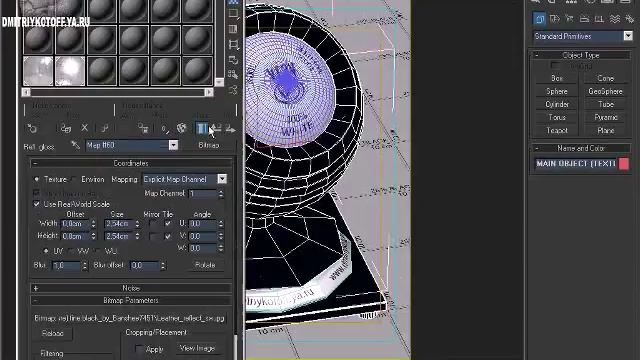Select the Geometry category icon
This screenshot has width=640, height=360.
tap(540, 18)
